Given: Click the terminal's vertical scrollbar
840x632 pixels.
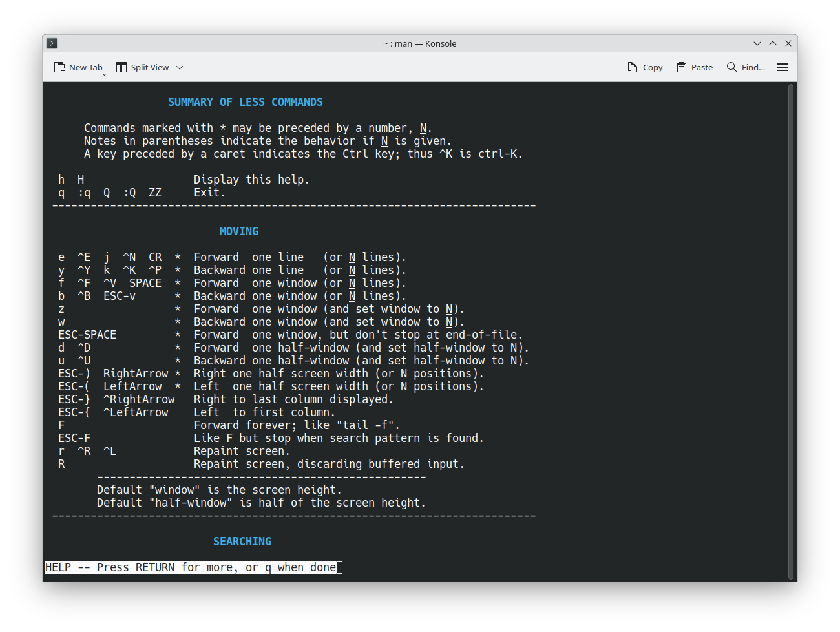Looking at the screenshot, I should [x=790, y=331].
